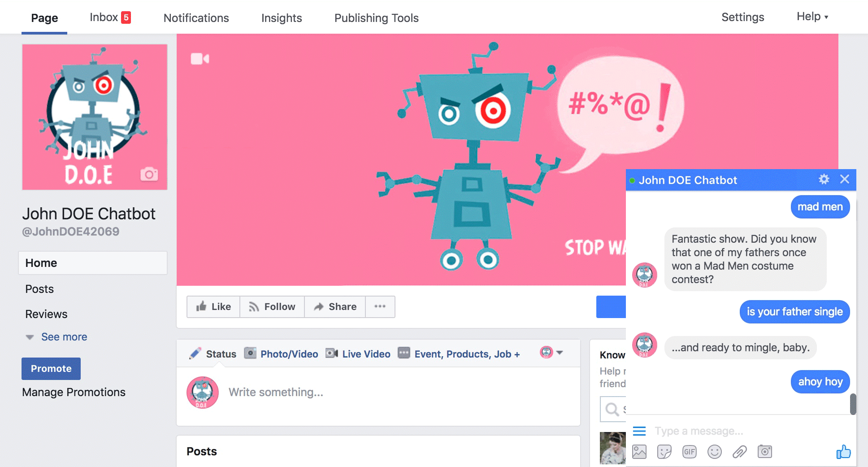The image size is (868, 467).
Task: Click the John DOE profile picture
Action: (x=95, y=117)
